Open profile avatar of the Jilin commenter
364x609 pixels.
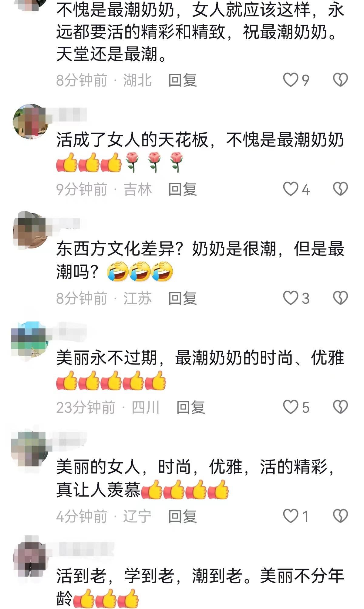pos(31,121)
